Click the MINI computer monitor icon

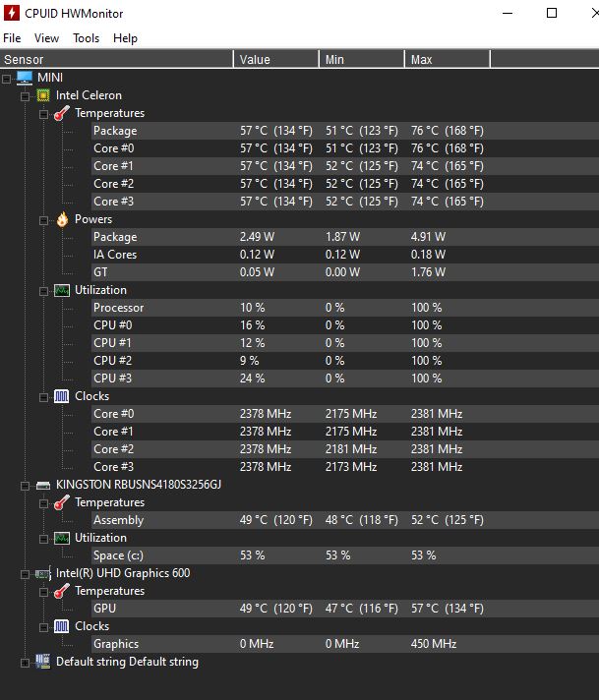(25, 78)
